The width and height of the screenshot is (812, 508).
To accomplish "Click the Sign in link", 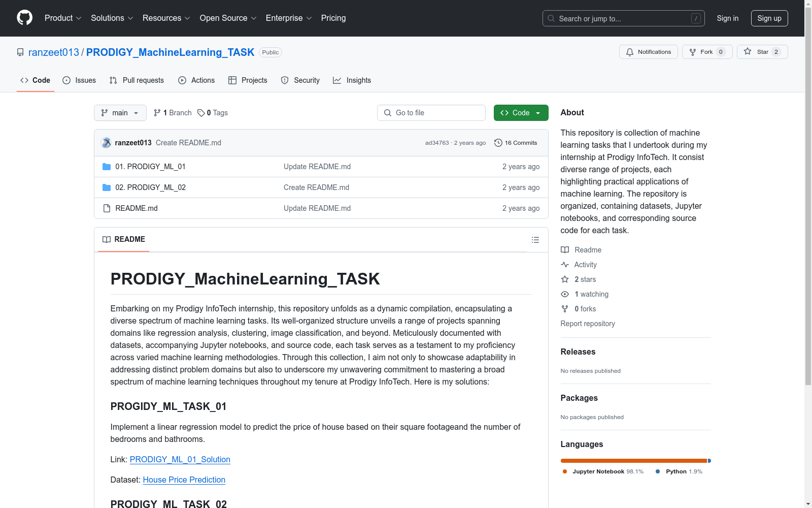I will (727, 18).
